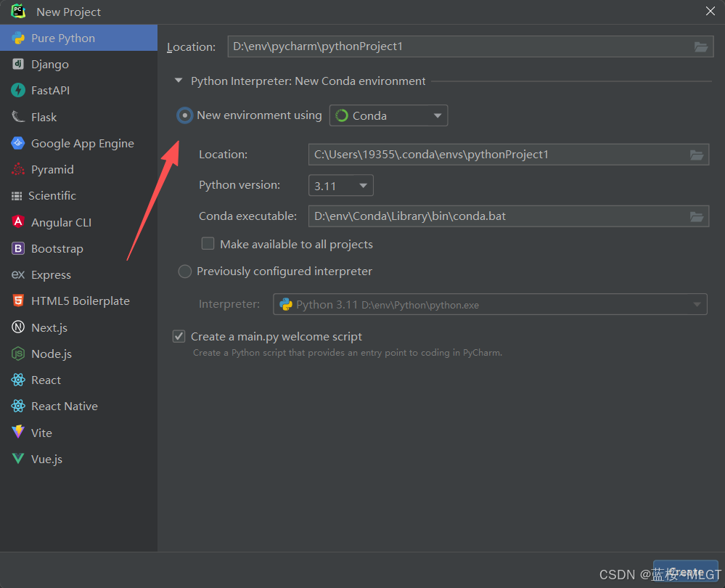This screenshot has height=588, width=725.
Task: Click the HTML5 Boilerplate shield icon
Action: (x=18, y=301)
